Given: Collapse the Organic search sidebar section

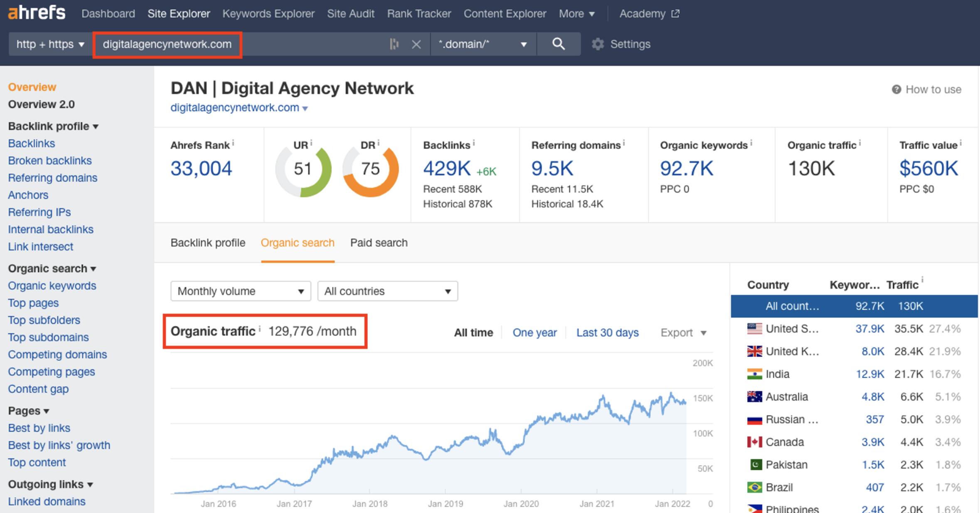Looking at the screenshot, I should coord(52,269).
